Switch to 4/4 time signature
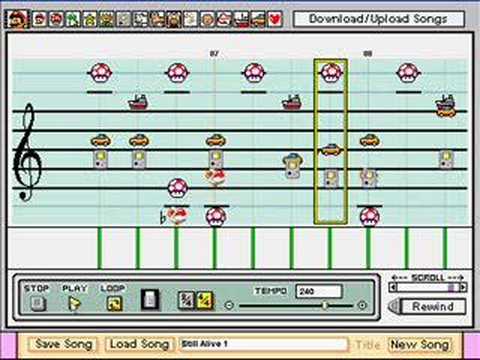Viewport: 480px width, 360px height. pyautogui.click(x=205, y=300)
